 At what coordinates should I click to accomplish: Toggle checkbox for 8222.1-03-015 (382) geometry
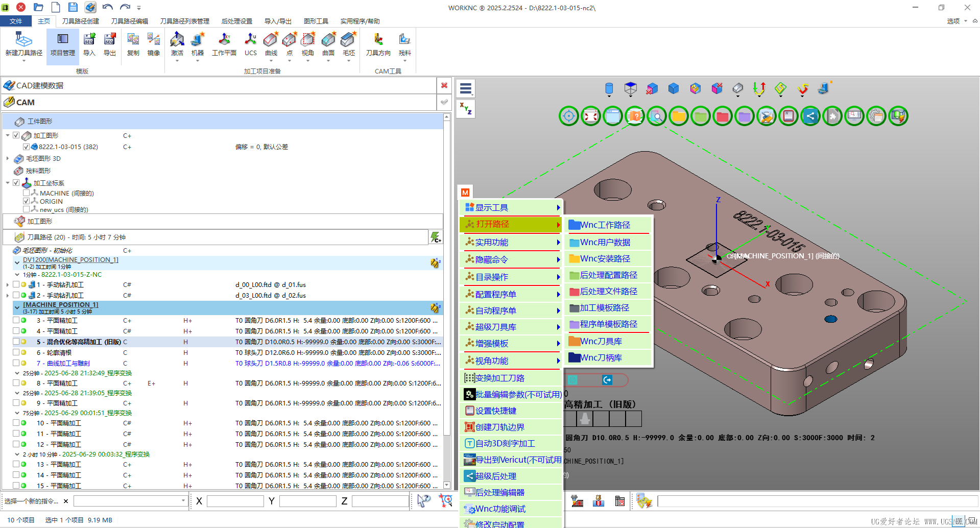26,147
